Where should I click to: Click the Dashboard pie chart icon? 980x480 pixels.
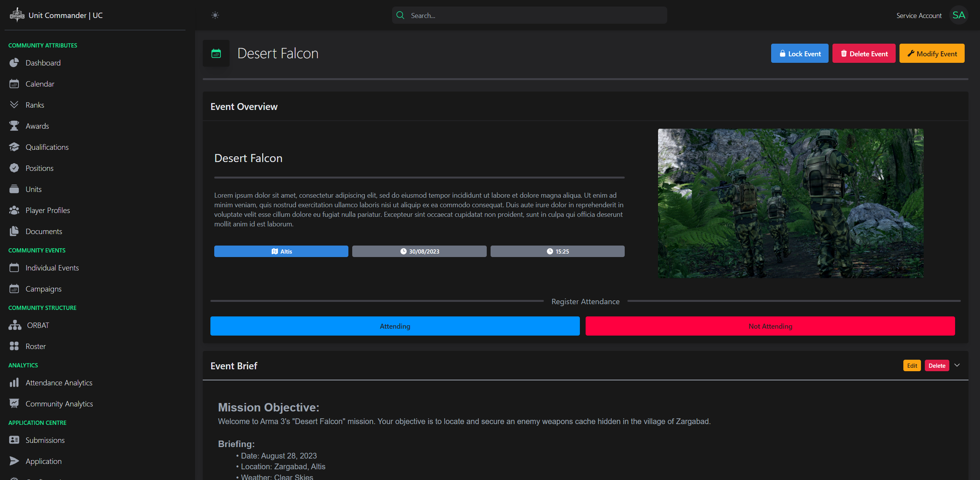14,63
